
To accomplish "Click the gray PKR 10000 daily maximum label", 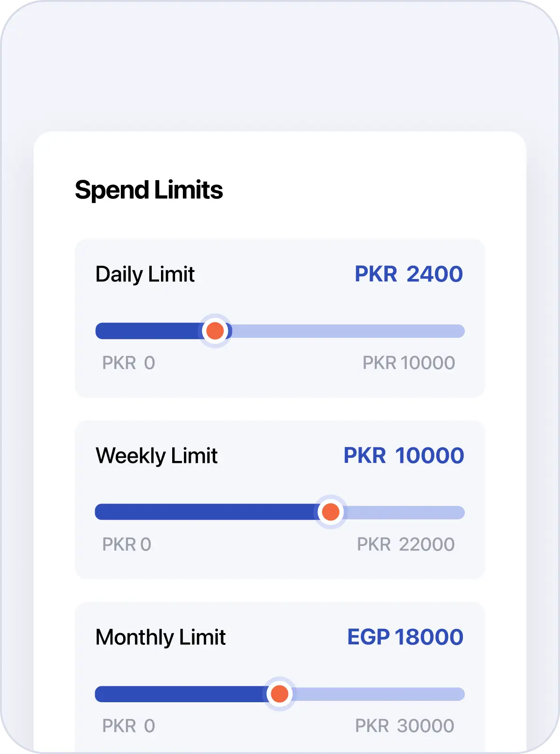I will tap(408, 363).
